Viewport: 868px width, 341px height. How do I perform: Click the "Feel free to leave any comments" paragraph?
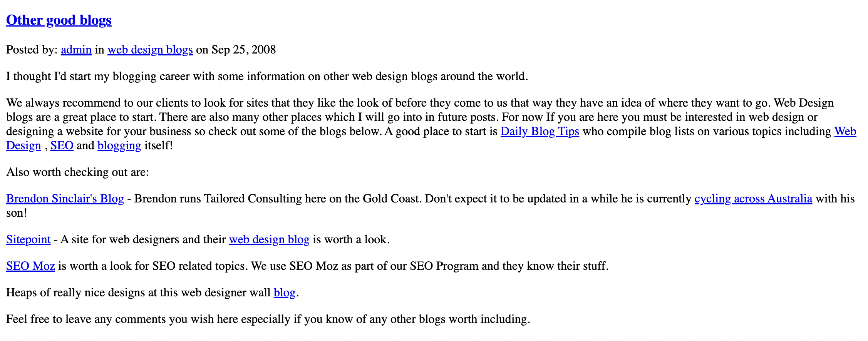pos(268,319)
